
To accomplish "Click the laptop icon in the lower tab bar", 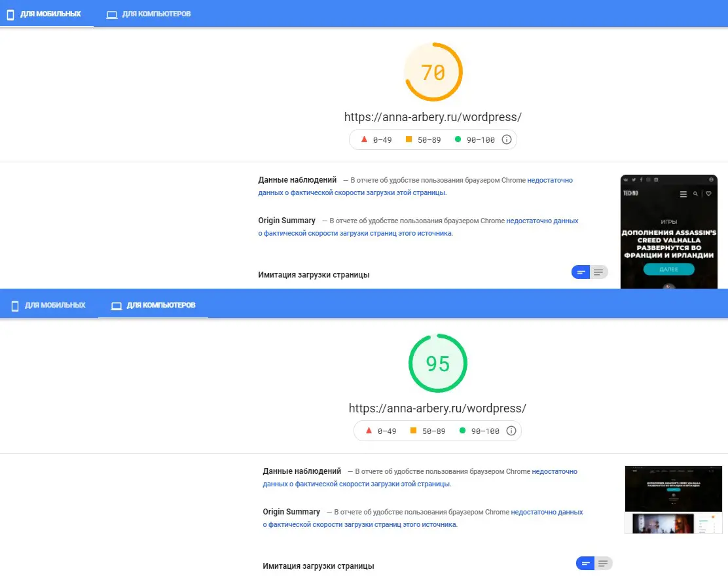I will pos(117,306).
